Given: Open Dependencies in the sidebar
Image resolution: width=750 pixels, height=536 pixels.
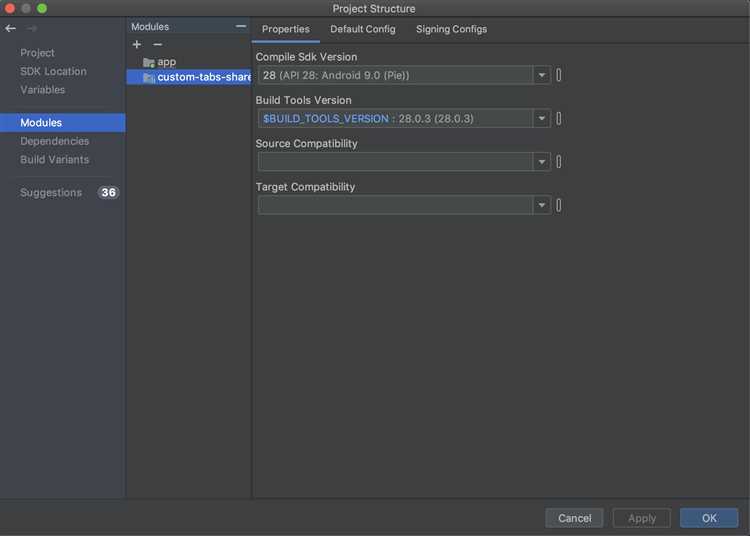Looking at the screenshot, I should pos(55,141).
